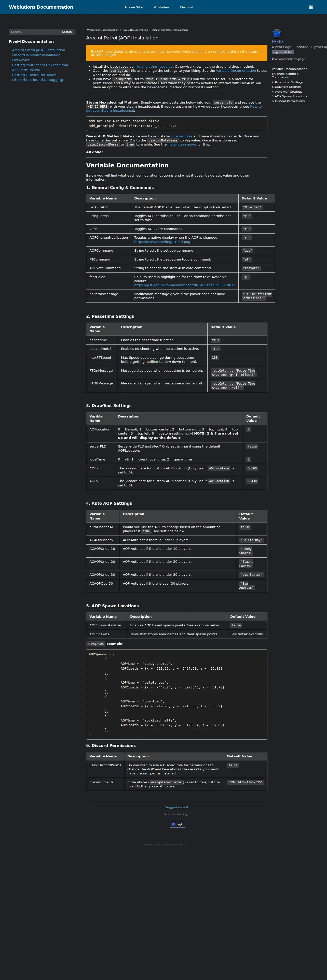Click the Suggest an edit link
Screen dimensions: 327x980
pyautogui.click(x=177, y=807)
